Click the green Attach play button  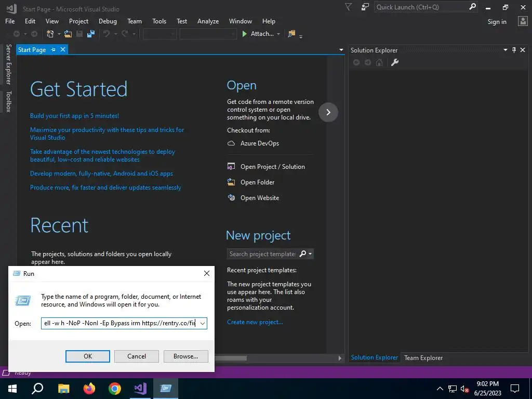pyautogui.click(x=244, y=34)
